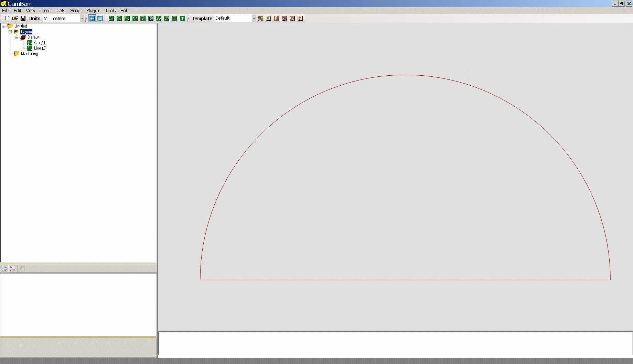633x364 pixels.
Task: Select Arc (1) in the tree
Action: click(x=39, y=43)
